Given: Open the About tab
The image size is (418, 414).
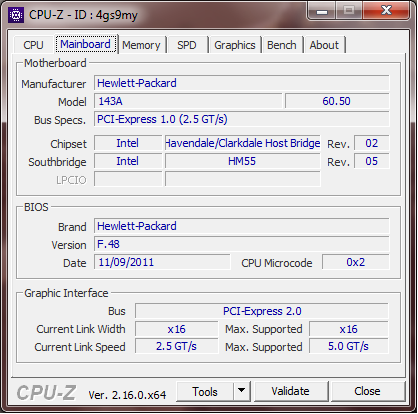Looking at the screenshot, I should pyautogui.click(x=324, y=45).
